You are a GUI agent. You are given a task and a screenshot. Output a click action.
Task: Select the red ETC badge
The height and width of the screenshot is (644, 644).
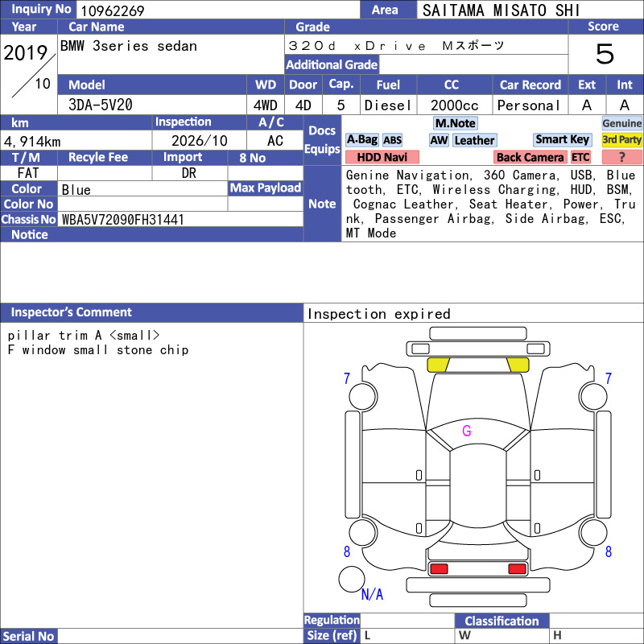pos(580,157)
